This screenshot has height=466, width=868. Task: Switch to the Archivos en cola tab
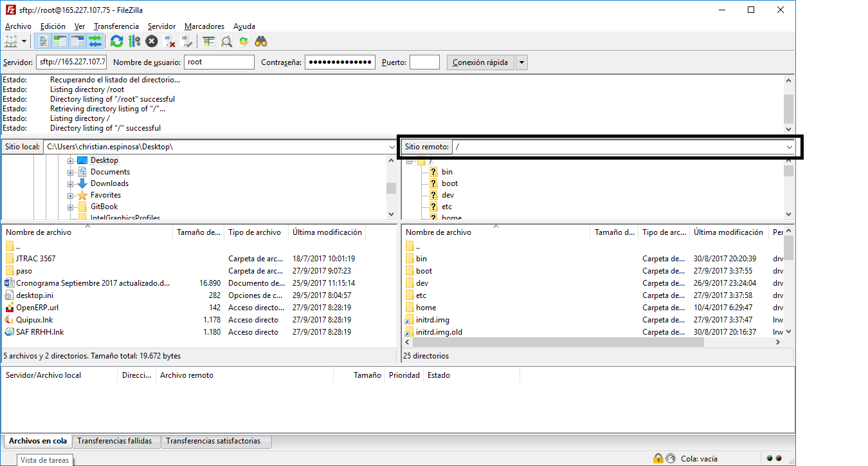(38, 441)
